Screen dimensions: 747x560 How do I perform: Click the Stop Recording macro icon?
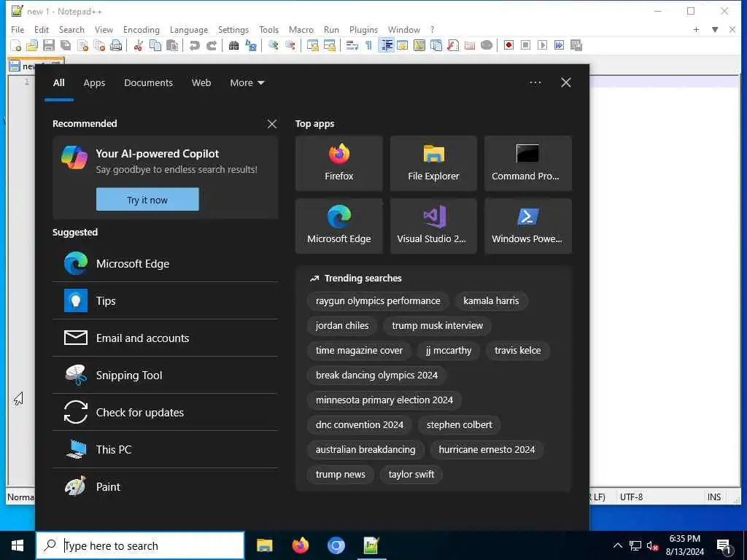pos(525,45)
